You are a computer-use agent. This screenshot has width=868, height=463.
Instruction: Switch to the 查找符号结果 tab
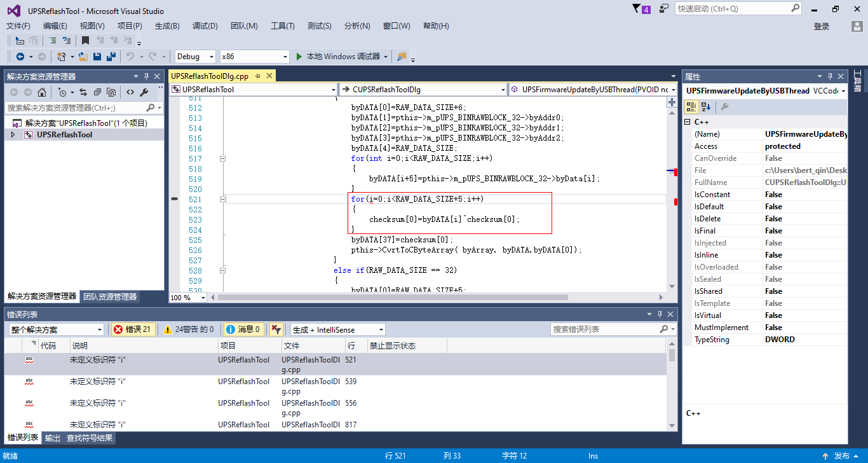click(x=90, y=438)
